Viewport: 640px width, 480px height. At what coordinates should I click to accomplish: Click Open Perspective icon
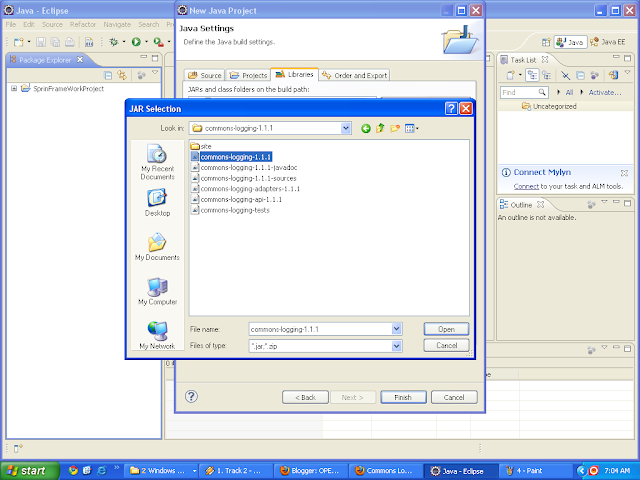[x=546, y=42]
